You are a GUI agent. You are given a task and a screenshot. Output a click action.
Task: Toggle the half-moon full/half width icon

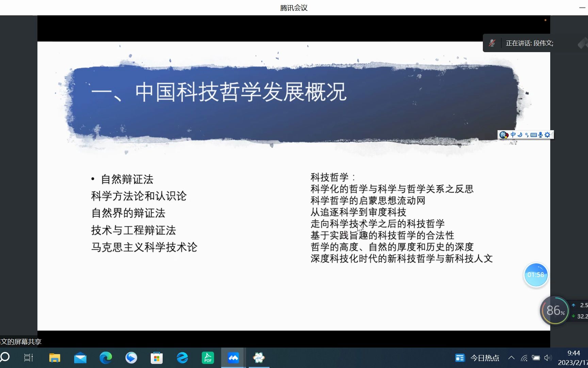(520, 135)
